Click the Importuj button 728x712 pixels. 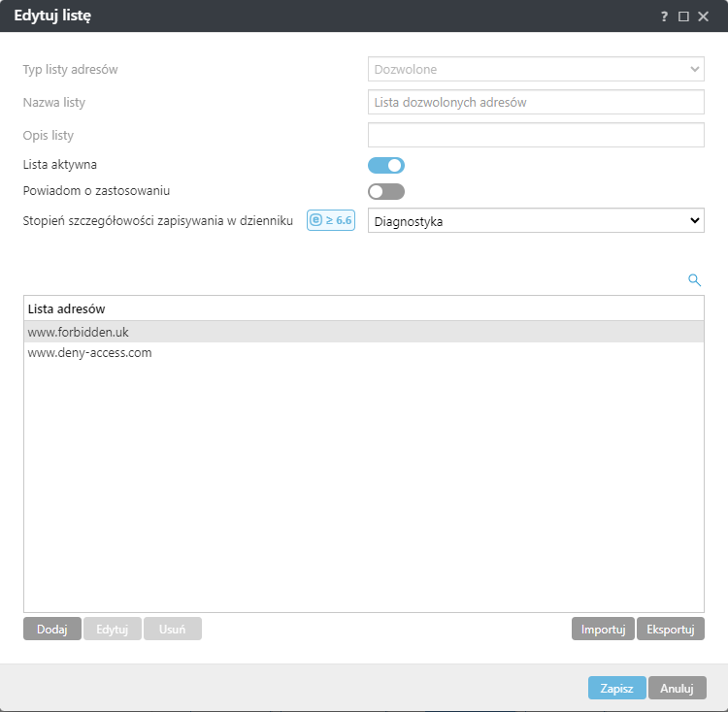coord(603,629)
